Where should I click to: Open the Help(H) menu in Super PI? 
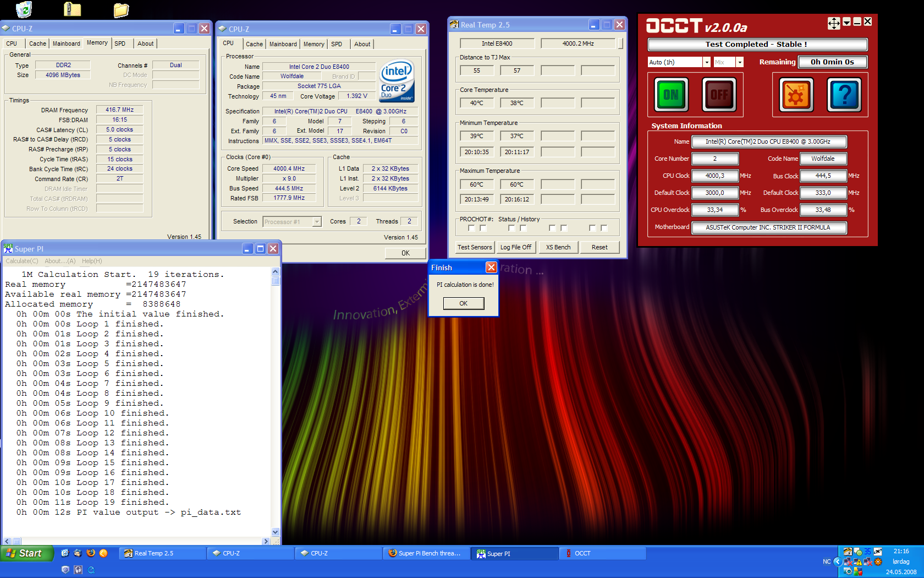(x=92, y=261)
